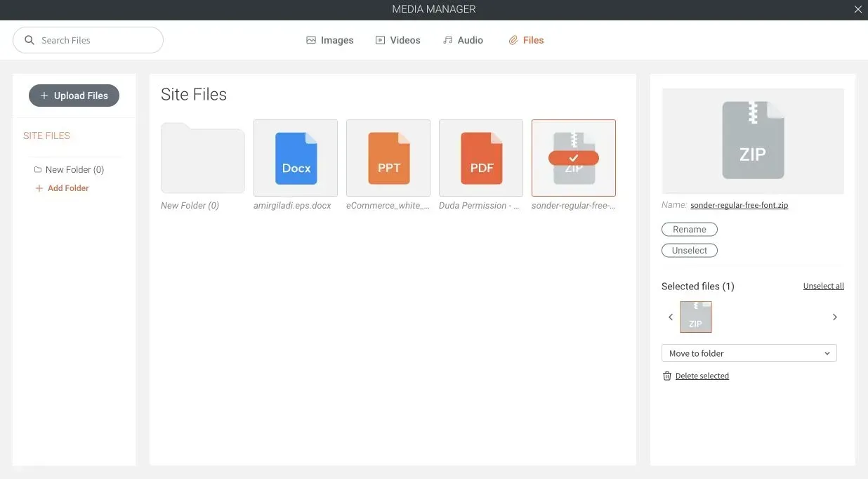Screen dimensions: 868x479
Task: Click the Unselect button
Action: pos(690,250)
